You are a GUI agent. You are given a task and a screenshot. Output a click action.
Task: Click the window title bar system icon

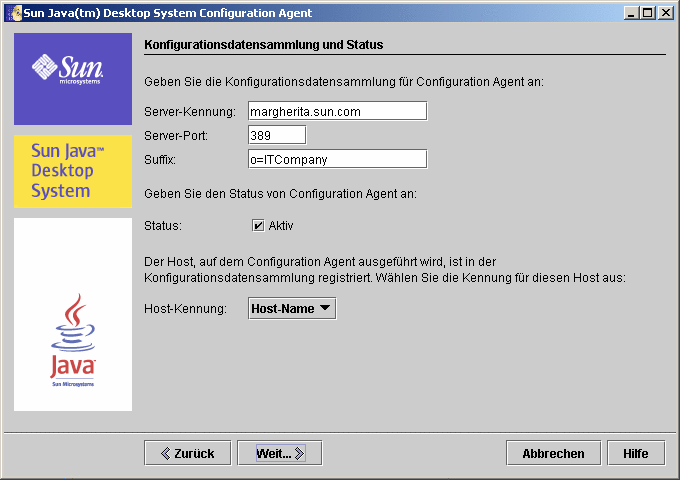[x=14, y=13]
